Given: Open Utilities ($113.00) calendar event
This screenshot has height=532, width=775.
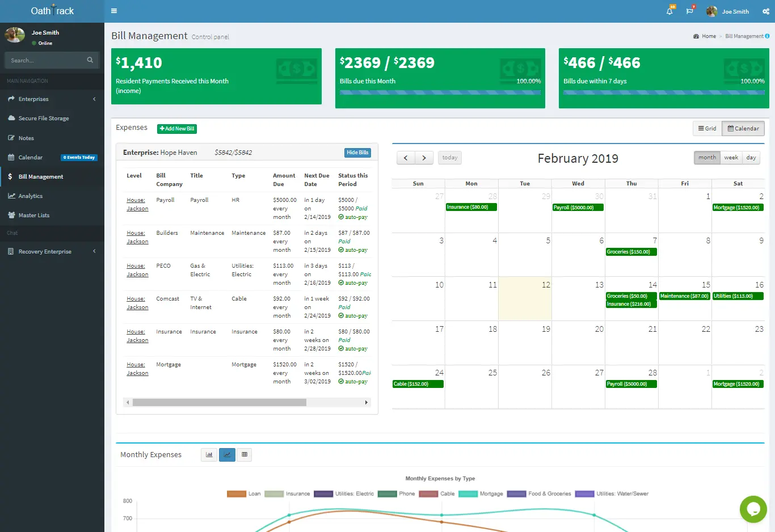Looking at the screenshot, I should (738, 296).
